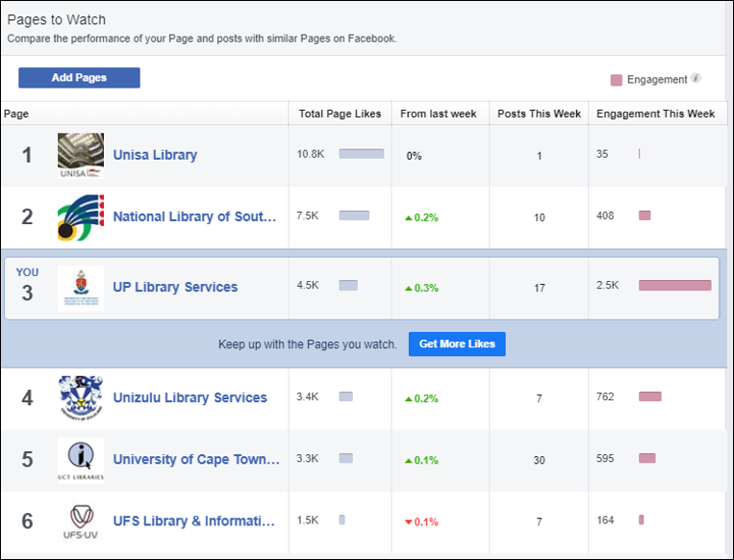Click the 17 posts count for UP Library
Image resolution: width=734 pixels, height=560 pixels.
coord(540,288)
